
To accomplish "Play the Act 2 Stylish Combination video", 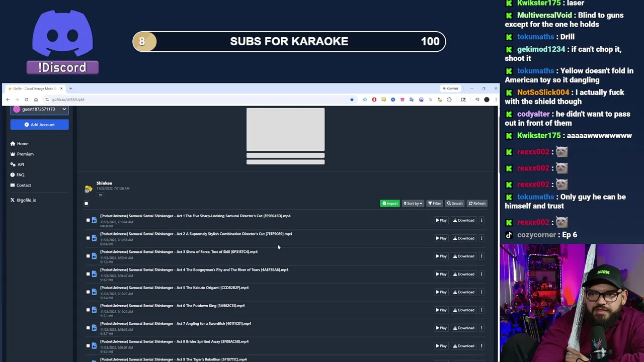I will click(441, 238).
